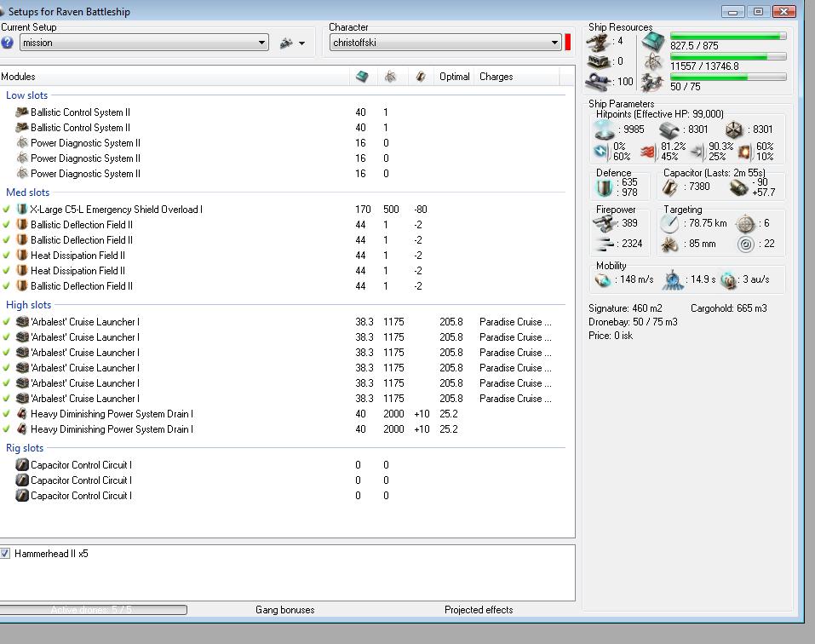815x644 pixels.
Task: Click the powergrid column header icon
Action: [x=390, y=77]
